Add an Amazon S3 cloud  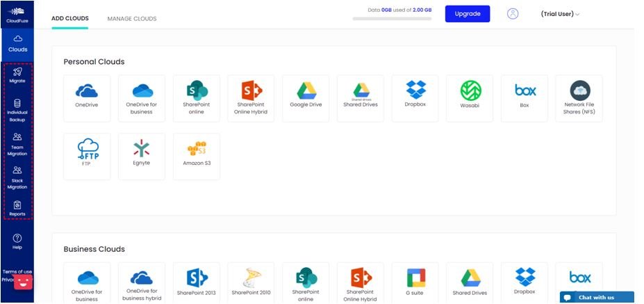pyautogui.click(x=197, y=157)
